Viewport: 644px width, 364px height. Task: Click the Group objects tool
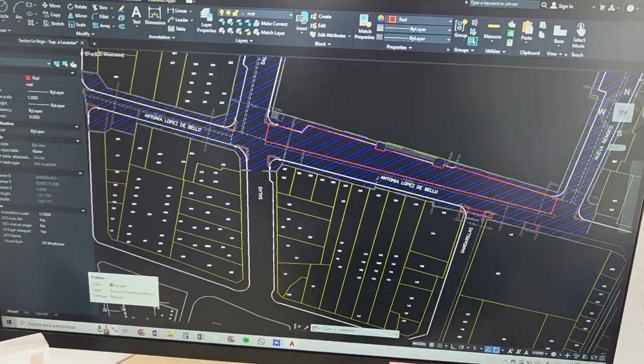[x=460, y=28]
